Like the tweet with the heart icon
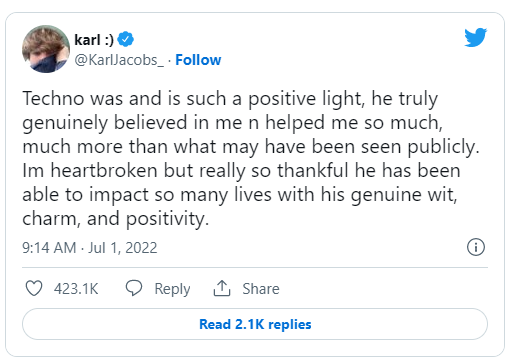 click(x=34, y=288)
